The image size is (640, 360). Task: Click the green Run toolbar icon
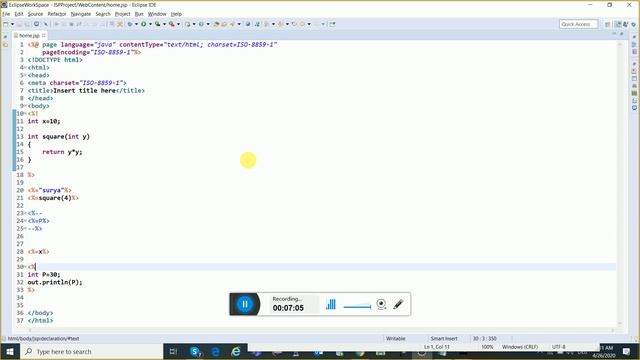(x=144, y=24)
